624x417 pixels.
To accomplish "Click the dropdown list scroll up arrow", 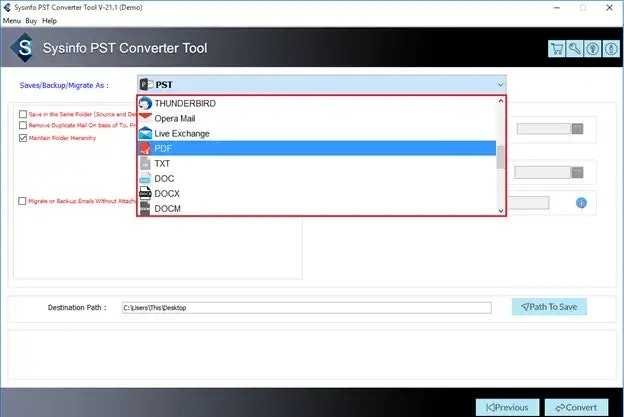I will 501,101.
